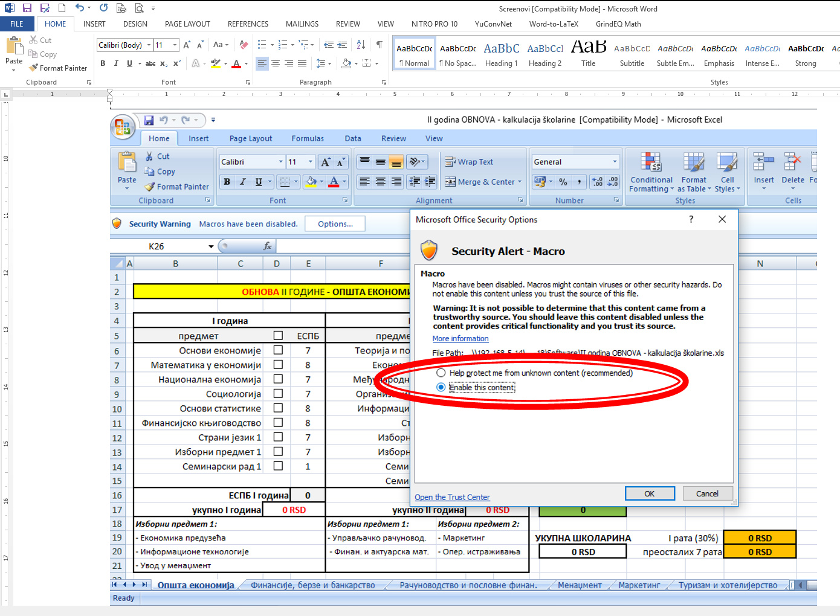The height and width of the screenshot is (616, 840).
Task: Click Word's New Document icon
Action: tap(62, 8)
